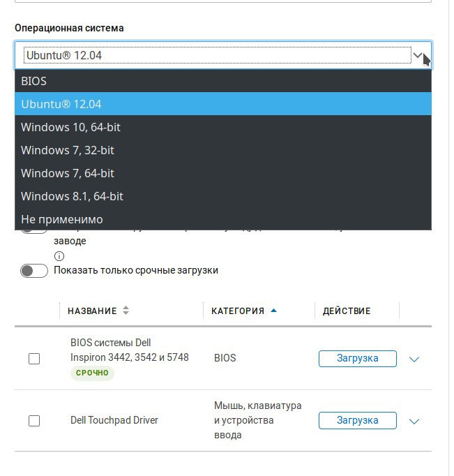This screenshot has width=454, height=476.
Task: Click the Операционная система label
Action: (x=69, y=28)
